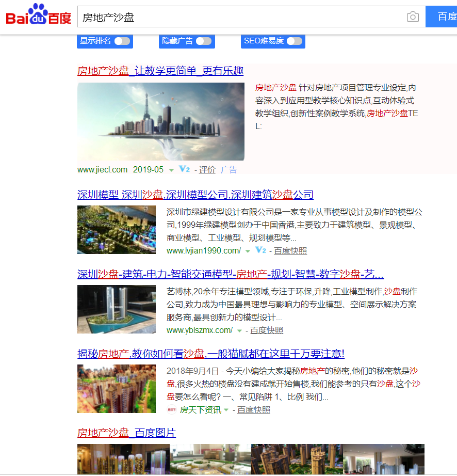The width and height of the screenshot is (457, 476).
Task: Click the 广告 label link
Action: (x=229, y=170)
